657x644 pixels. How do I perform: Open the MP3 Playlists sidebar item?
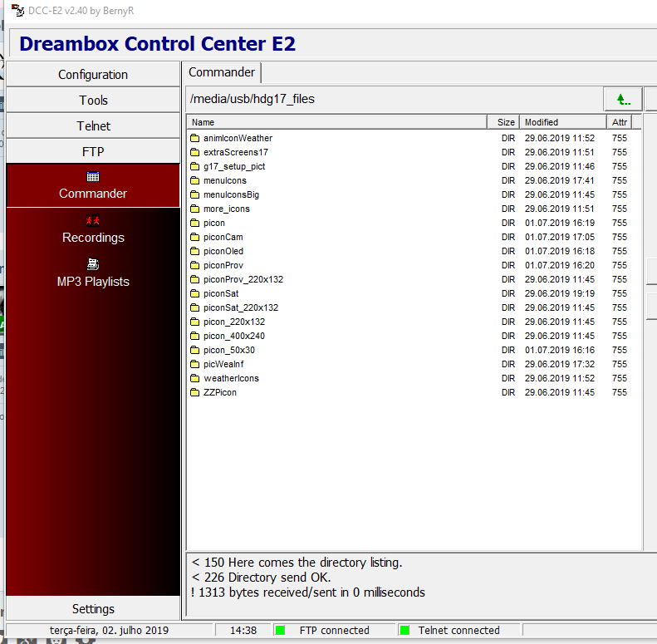93,273
